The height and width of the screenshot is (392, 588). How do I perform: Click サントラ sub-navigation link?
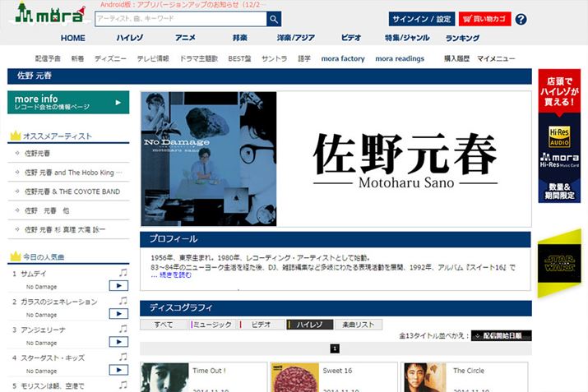tap(274, 58)
